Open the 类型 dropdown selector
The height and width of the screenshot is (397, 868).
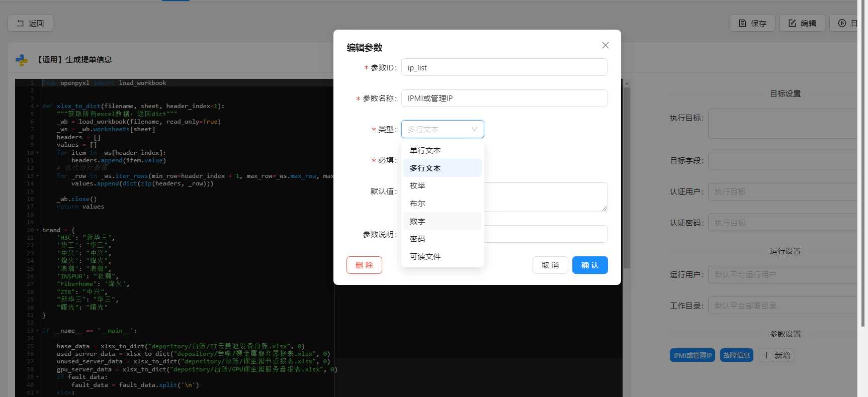[x=443, y=129]
